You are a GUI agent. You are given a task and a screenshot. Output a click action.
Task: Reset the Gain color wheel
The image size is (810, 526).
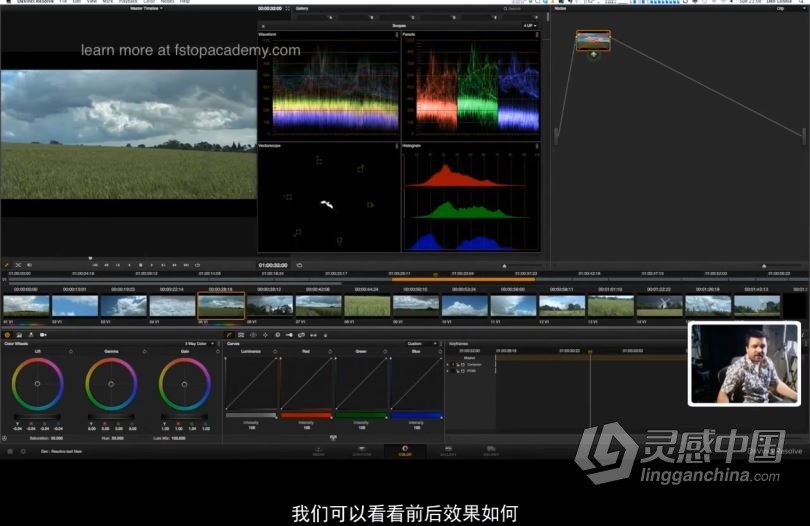tap(217, 351)
